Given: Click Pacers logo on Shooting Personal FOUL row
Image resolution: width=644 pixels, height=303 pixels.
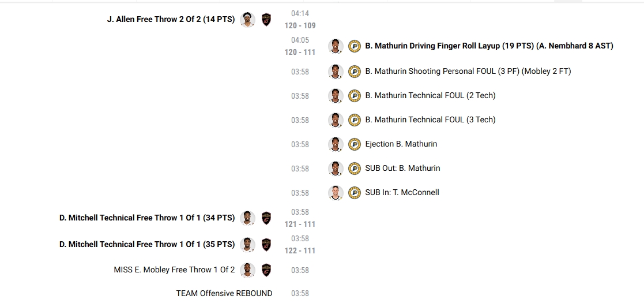Looking at the screenshot, I should pyautogui.click(x=355, y=72).
